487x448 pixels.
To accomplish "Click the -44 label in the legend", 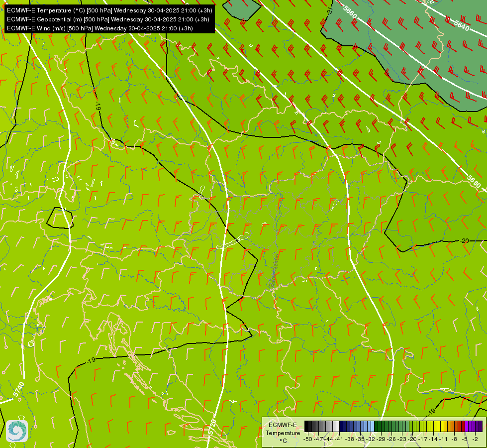I will click(x=329, y=439).
